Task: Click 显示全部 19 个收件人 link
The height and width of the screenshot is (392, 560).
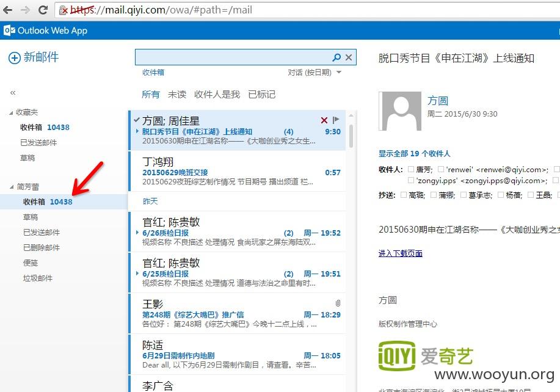Action: pyautogui.click(x=414, y=153)
